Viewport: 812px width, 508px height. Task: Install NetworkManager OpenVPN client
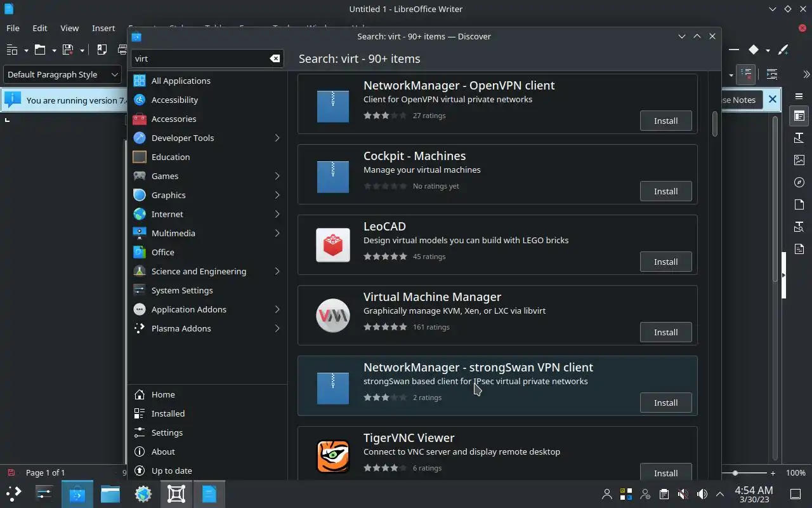point(665,121)
